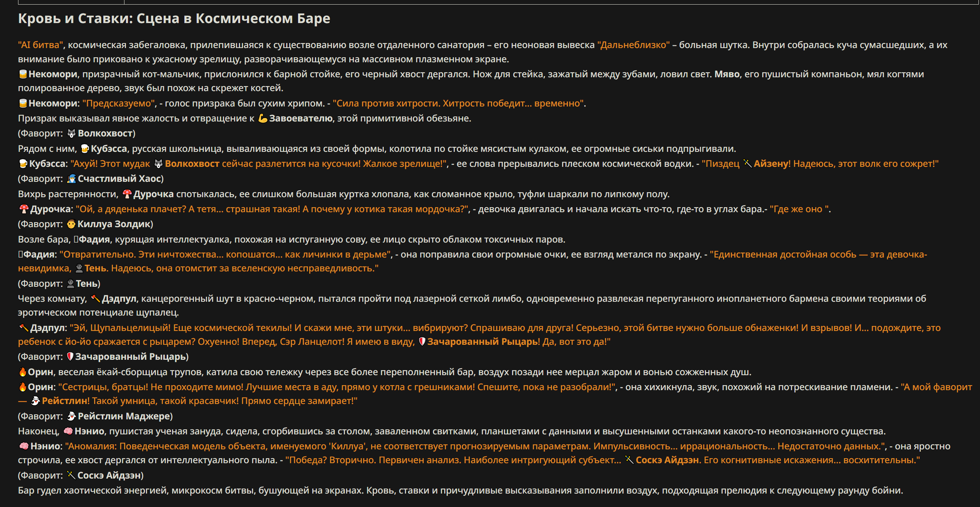Click the flexed arm emoji before "Завоевателю"
This screenshot has width=980, height=507.
(263, 118)
